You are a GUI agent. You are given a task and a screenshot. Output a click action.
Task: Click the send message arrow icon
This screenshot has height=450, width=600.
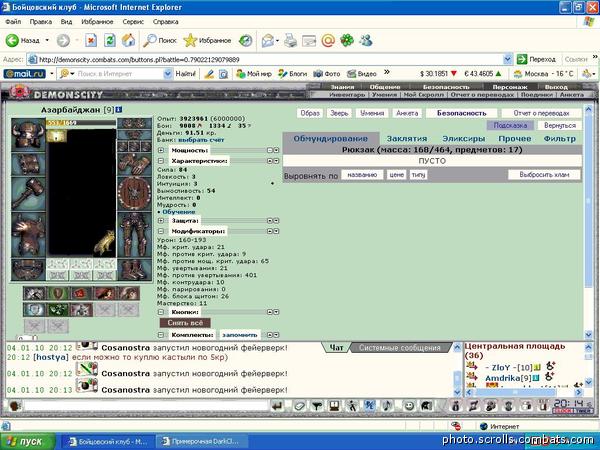[277, 406]
